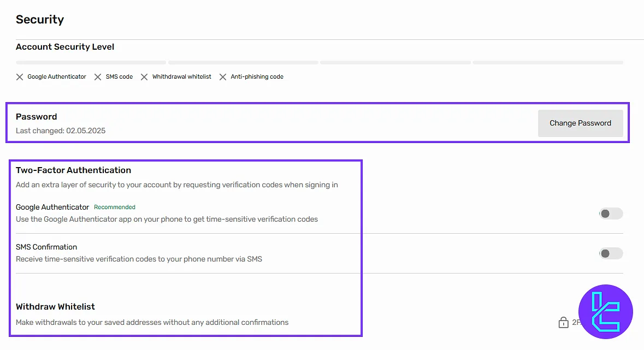Click second segment of security level bar
Image resolution: width=644 pixels, height=350 pixels.
coord(243,63)
